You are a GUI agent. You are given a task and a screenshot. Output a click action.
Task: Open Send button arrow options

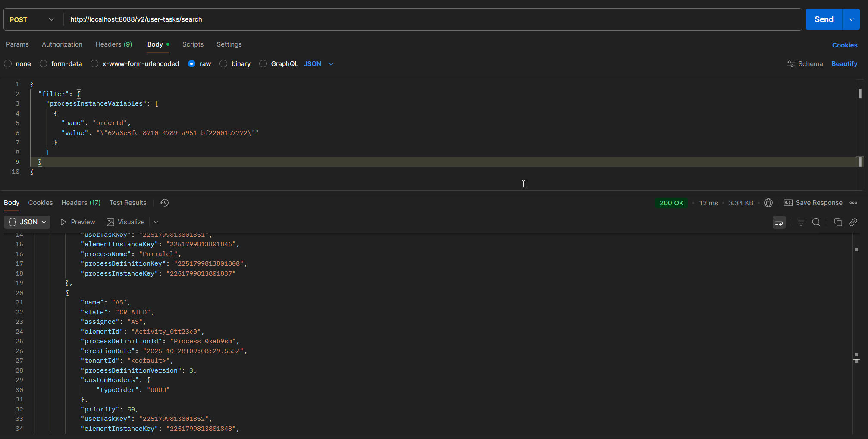851,19
